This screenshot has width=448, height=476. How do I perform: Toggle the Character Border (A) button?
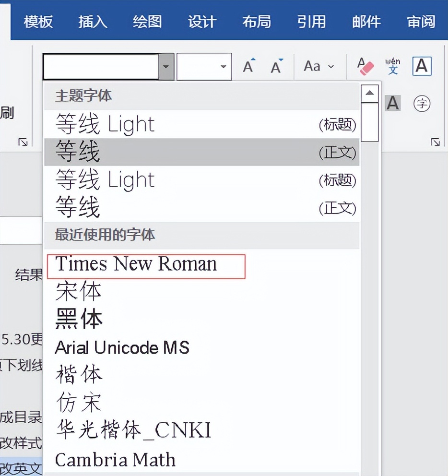(422, 66)
